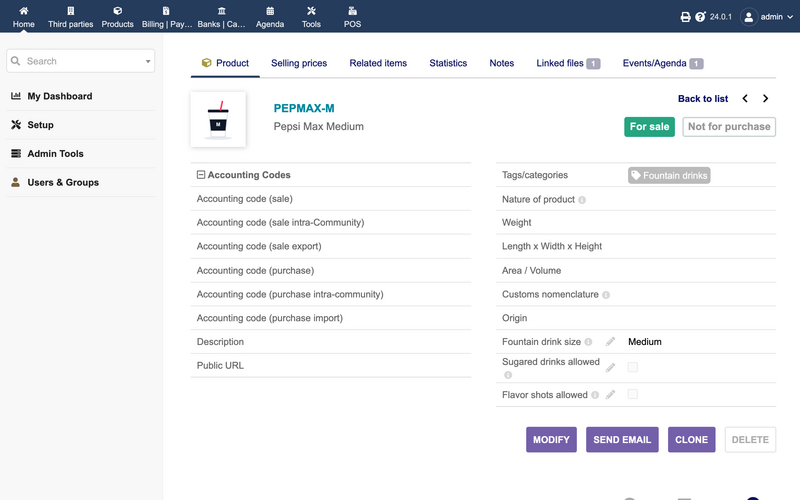Edit the Fountain drink size value
800x500 pixels.
pyautogui.click(x=610, y=342)
